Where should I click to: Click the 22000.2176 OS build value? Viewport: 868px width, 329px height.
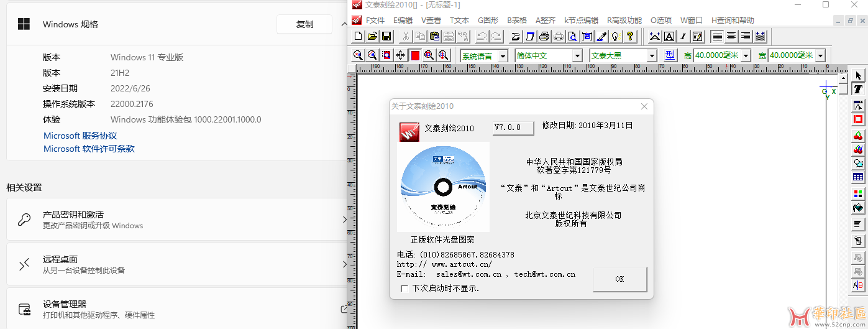tap(132, 104)
